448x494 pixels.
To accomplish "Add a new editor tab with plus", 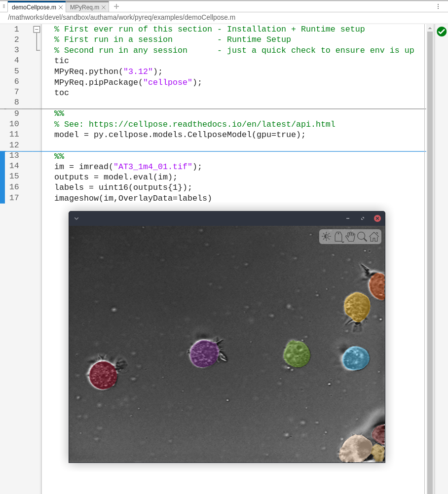I will (x=116, y=6).
